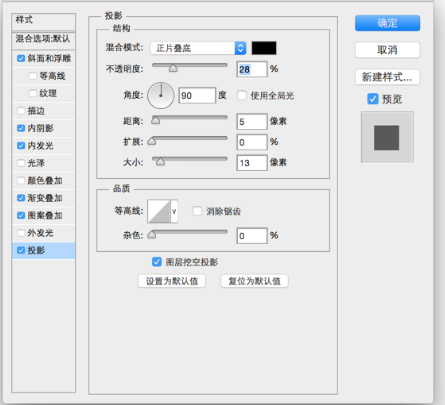
Task: Toggle the 使用全局光 checkbox
Action: tap(242, 96)
